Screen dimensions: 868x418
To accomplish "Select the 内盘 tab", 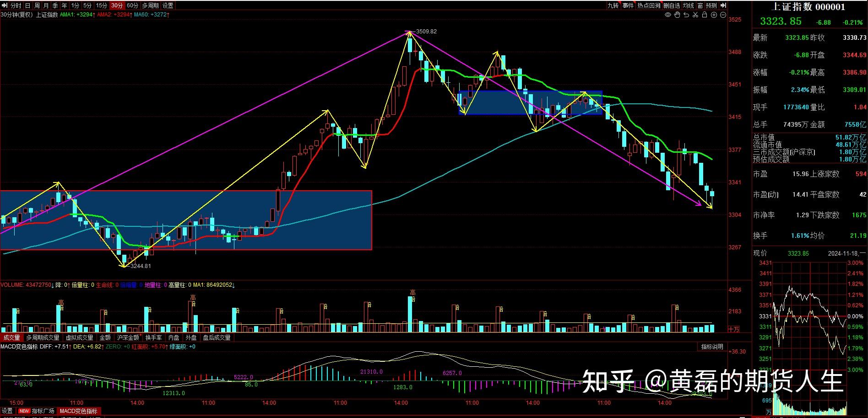I will click(x=174, y=338).
